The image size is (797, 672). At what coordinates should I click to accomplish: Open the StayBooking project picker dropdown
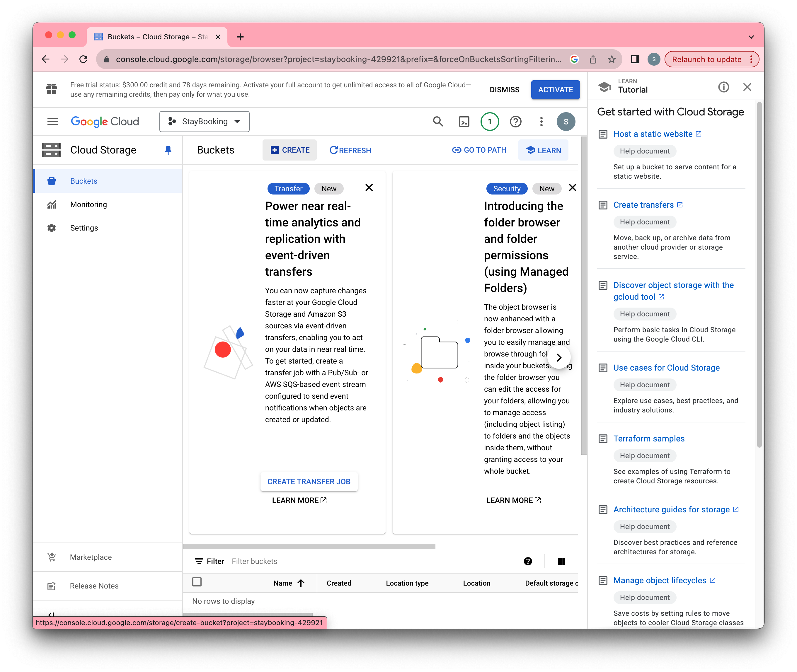pyautogui.click(x=205, y=121)
